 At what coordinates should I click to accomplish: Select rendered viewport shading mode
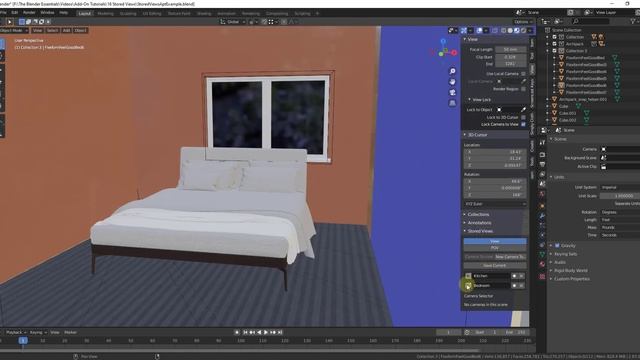click(x=523, y=31)
